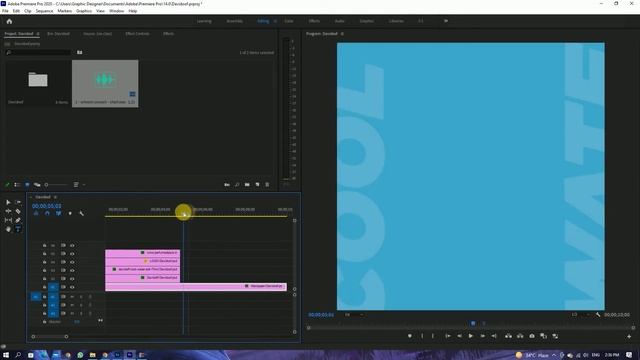Switch to the Learning workspace
This screenshot has width=640, height=360.
tap(204, 21)
